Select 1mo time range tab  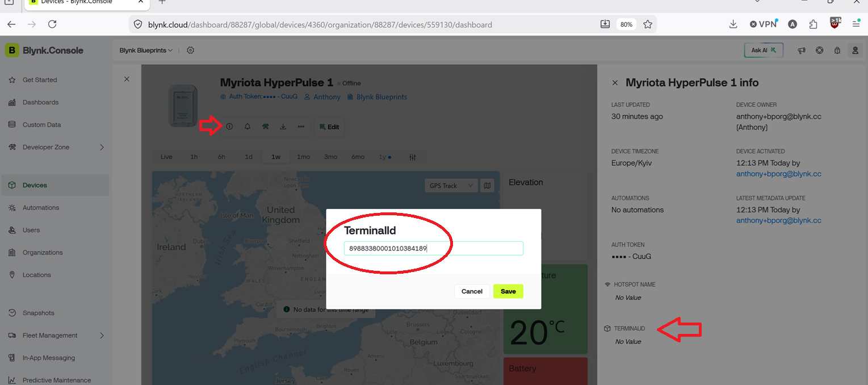[x=304, y=157]
